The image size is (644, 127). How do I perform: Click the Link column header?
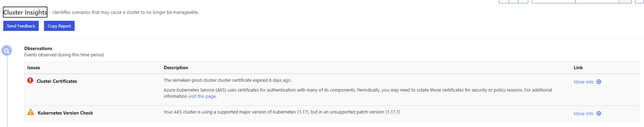pyautogui.click(x=578, y=67)
